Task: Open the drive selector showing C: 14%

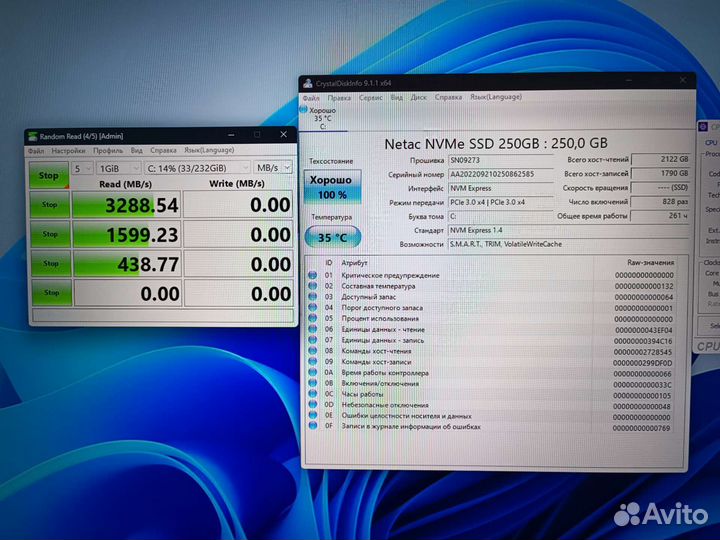Action: click(x=197, y=168)
